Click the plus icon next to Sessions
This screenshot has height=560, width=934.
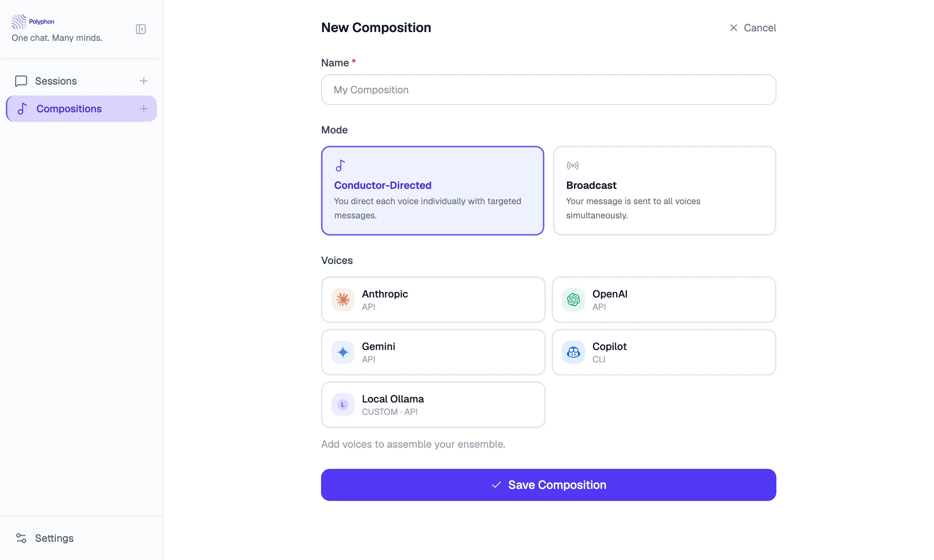coord(143,81)
